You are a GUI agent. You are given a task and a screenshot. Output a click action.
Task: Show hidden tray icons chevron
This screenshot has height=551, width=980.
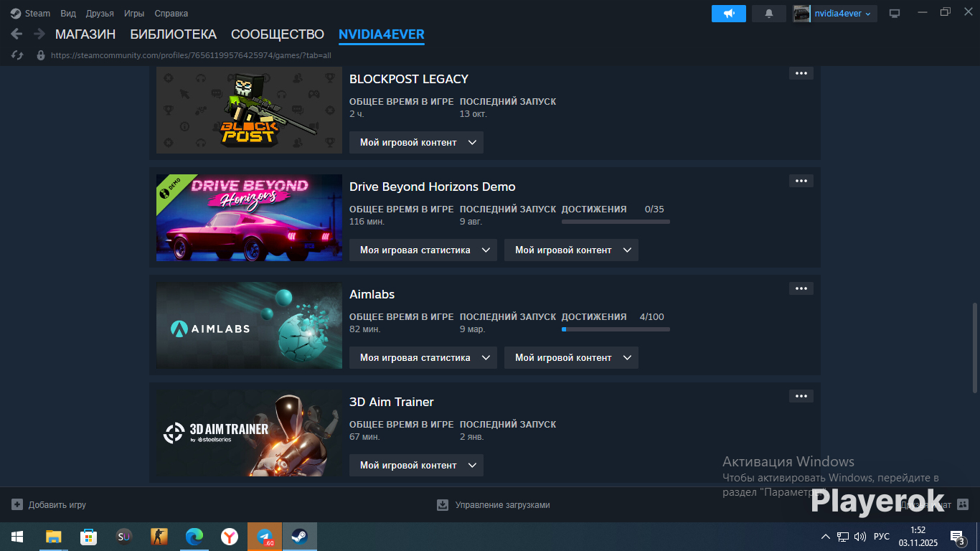coord(826,537)
